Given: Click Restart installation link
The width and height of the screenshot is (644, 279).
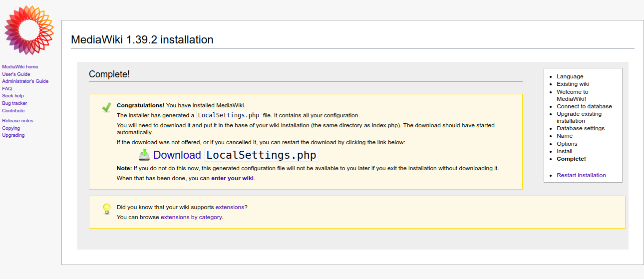Looking at the screenshot, I should pyautogui.click(x=581, y=175).
